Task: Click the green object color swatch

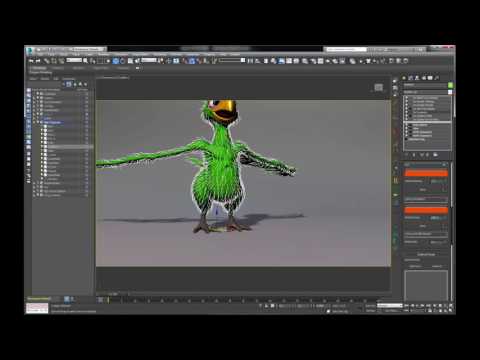Action: (x=450, y=85)
